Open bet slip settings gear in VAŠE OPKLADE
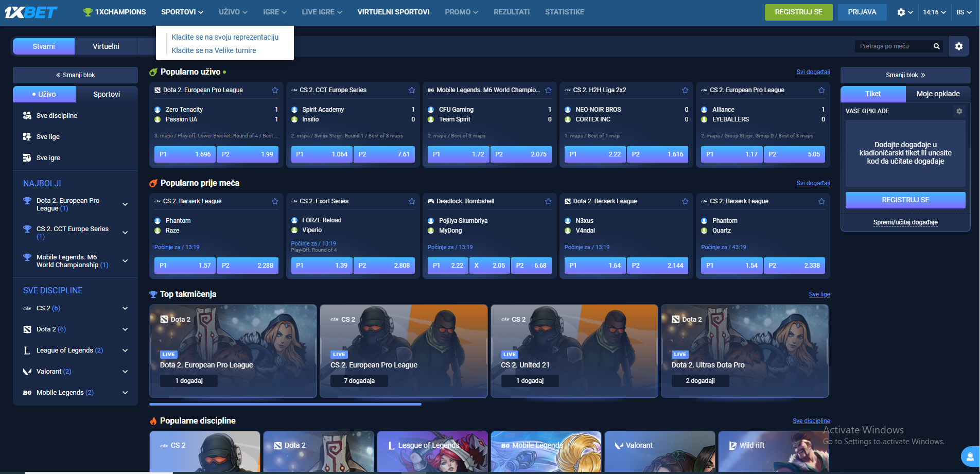This screenshot has height=474, width=980. (x=959, y=111)
